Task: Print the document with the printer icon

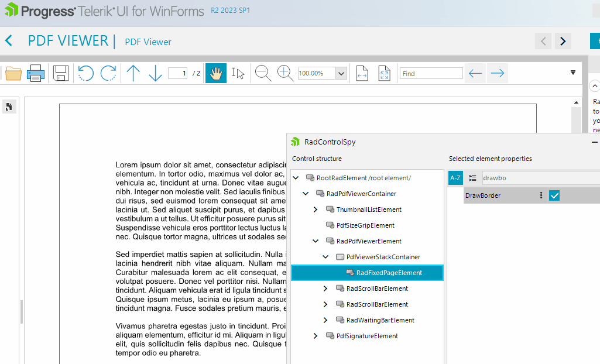Action: tap(36, 73)
